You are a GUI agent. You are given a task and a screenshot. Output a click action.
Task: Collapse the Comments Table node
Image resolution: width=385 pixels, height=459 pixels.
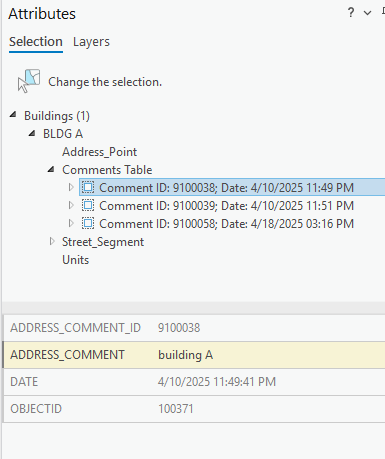[51, 169]
